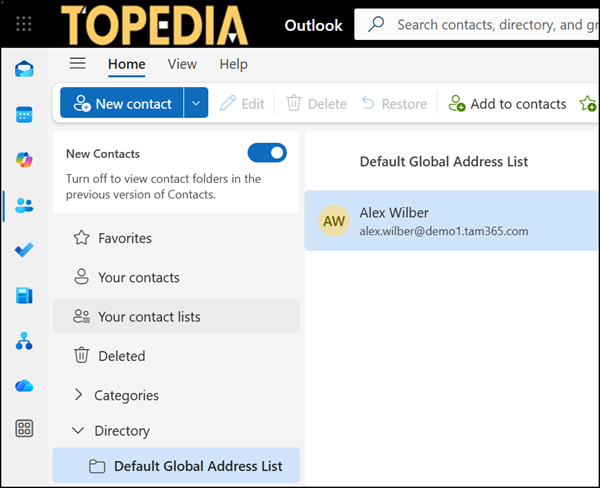The width and height of the screenshot is (600, 488).
Task: Launch Copilot from the left rail
Action: (x=24, y=159)
